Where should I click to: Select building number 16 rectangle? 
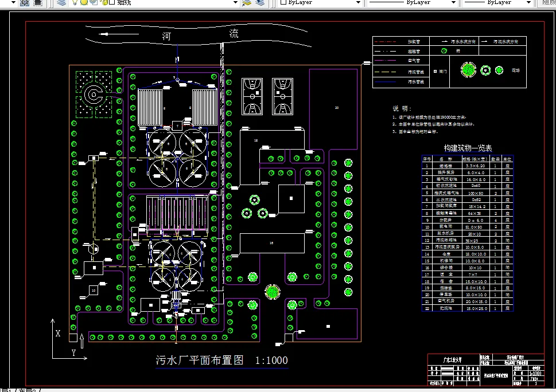tap(272, 243)
